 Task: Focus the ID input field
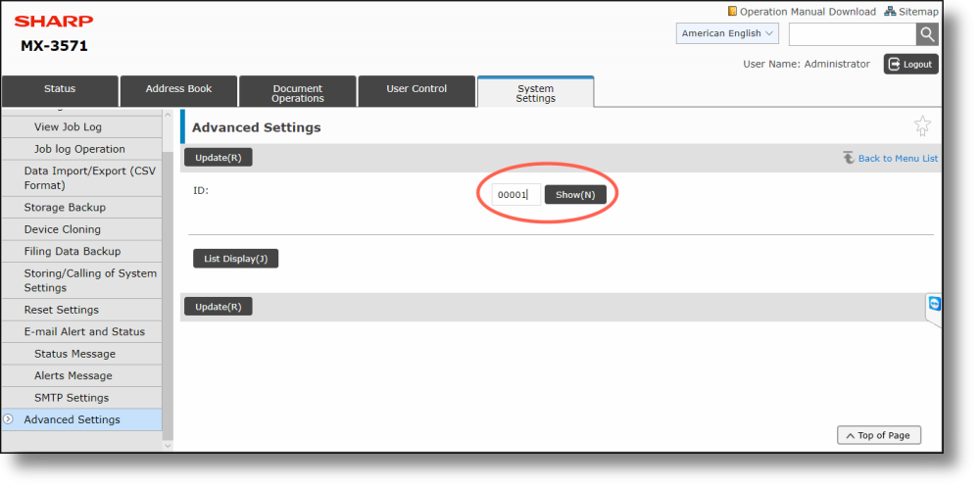[x=516, y=194]
